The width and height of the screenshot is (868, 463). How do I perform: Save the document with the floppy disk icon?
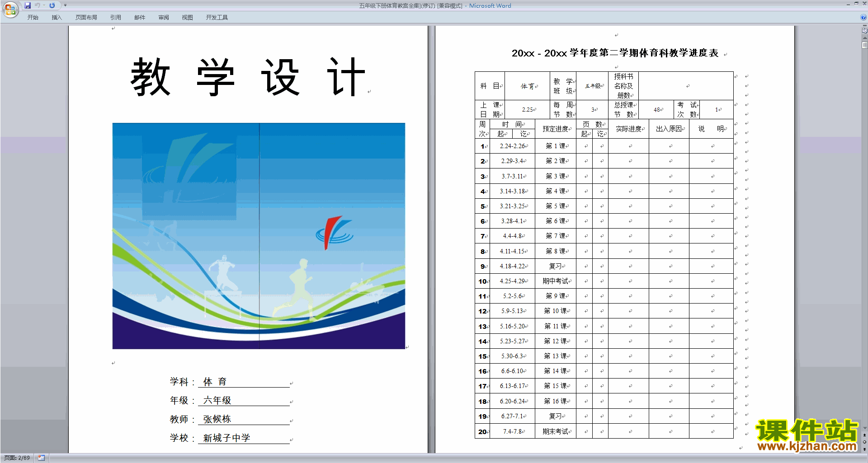(x=28, y=5)
